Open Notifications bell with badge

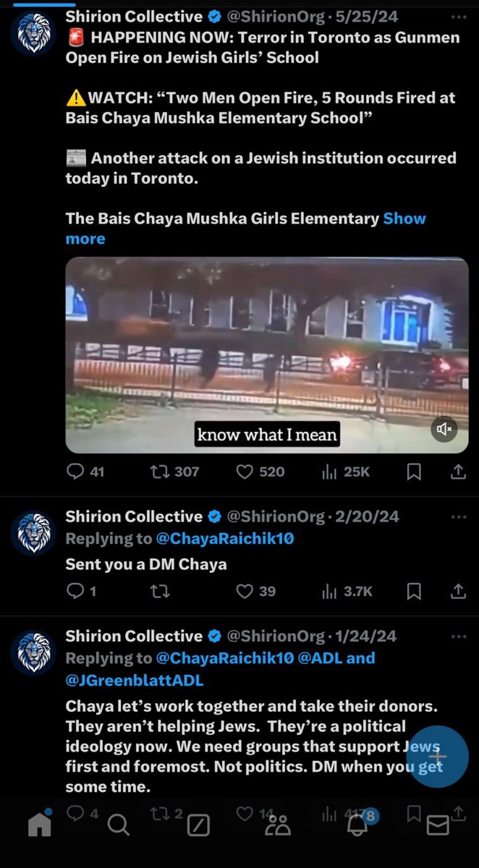pos(358,823)
